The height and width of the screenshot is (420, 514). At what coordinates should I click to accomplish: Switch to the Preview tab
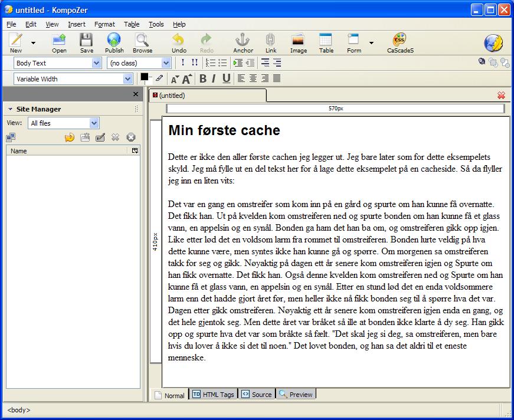[x=296, y=395]
